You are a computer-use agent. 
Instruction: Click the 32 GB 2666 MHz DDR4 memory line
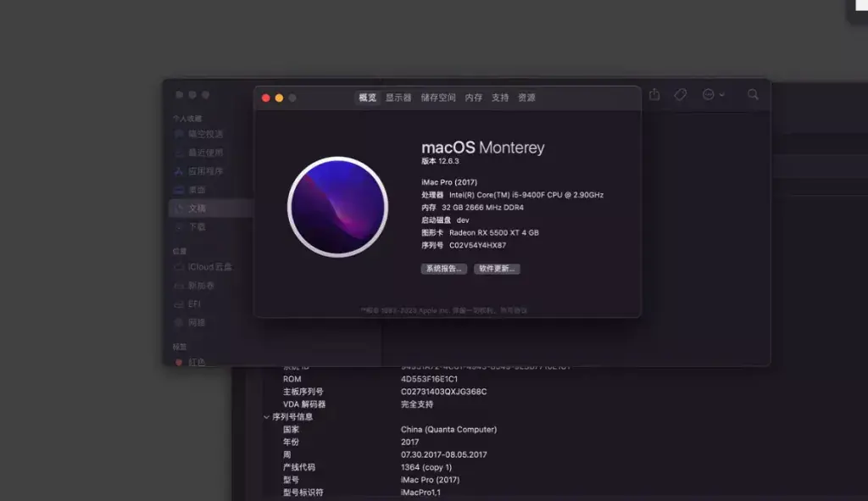coord(472,208)
